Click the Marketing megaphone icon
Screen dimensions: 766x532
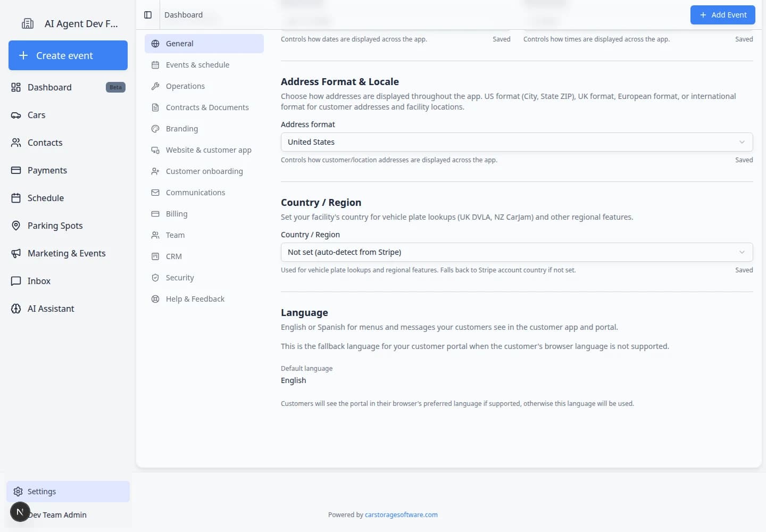click(x=16, y=253)
